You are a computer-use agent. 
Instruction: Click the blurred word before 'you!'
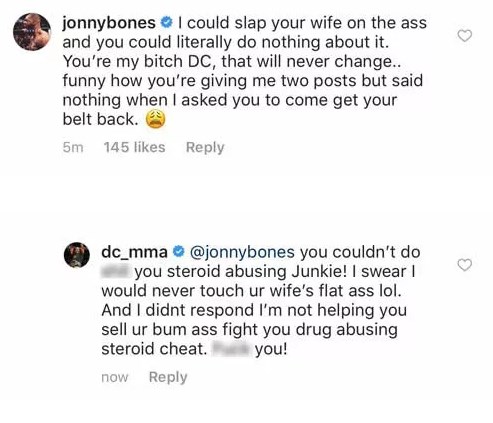pos(231,349)
